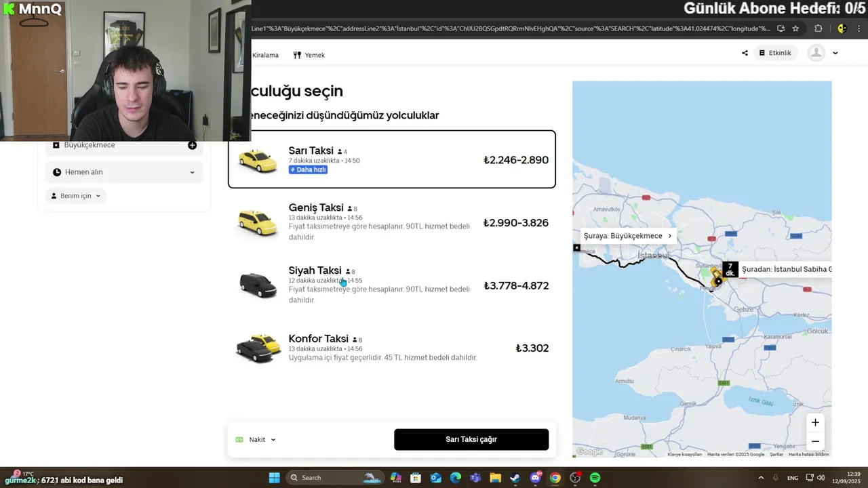Click the browser address bar URL
This screenshot has width=868, height=488.
tap(511, 28)
